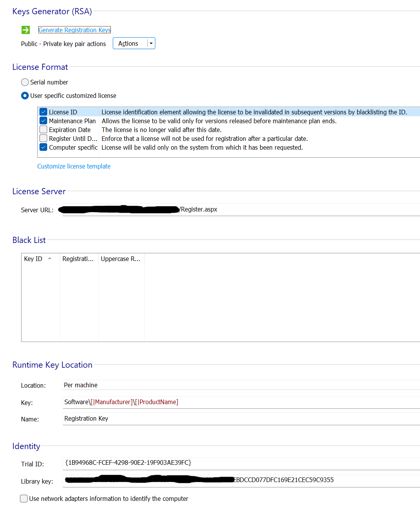The width and height of the screenshot is (420, 512).
Task: Disable the Maintenance Plan checkbox
Action: click(43, 121)
